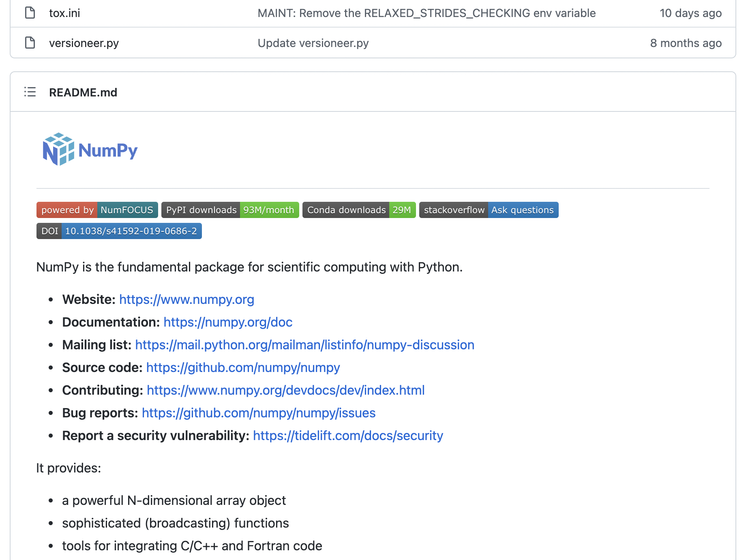Click 'tools for integrating C/C++ and Fortran code'
Screen dimensions: 746x560
pos(192,546)
